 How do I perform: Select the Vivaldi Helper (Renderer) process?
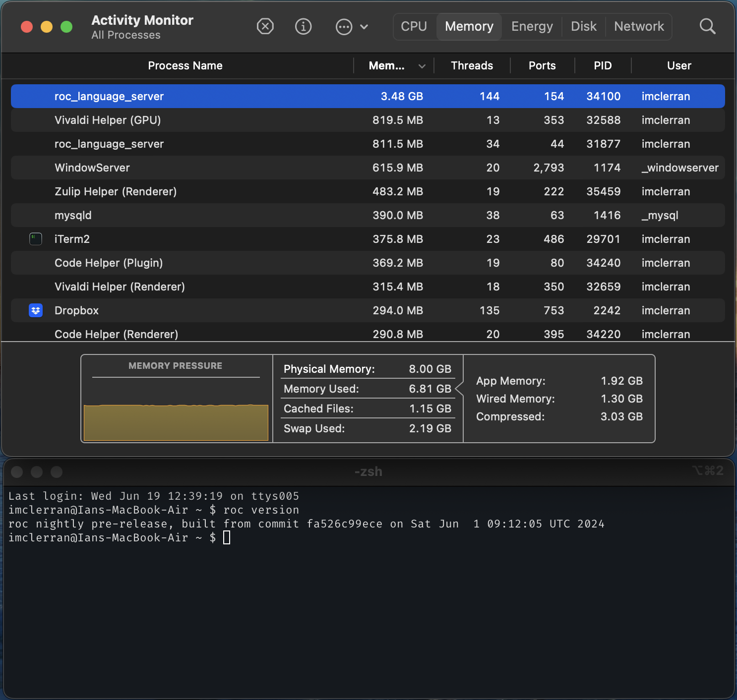pos(368,287)
